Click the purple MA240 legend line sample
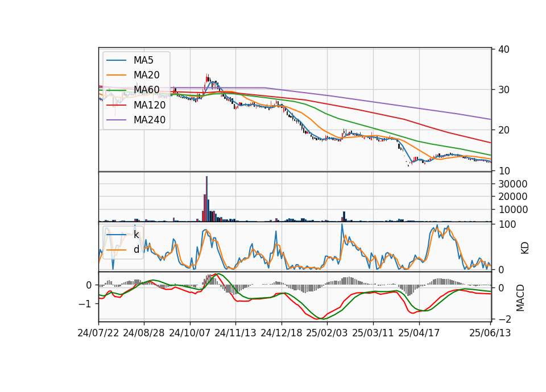This screenshot has width=546, height=392. (116, 120)
